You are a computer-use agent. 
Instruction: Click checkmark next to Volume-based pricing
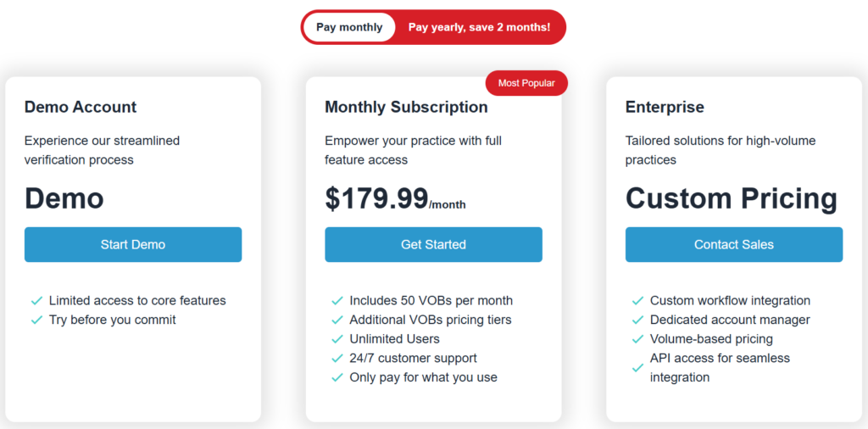[x=637, y=339]
